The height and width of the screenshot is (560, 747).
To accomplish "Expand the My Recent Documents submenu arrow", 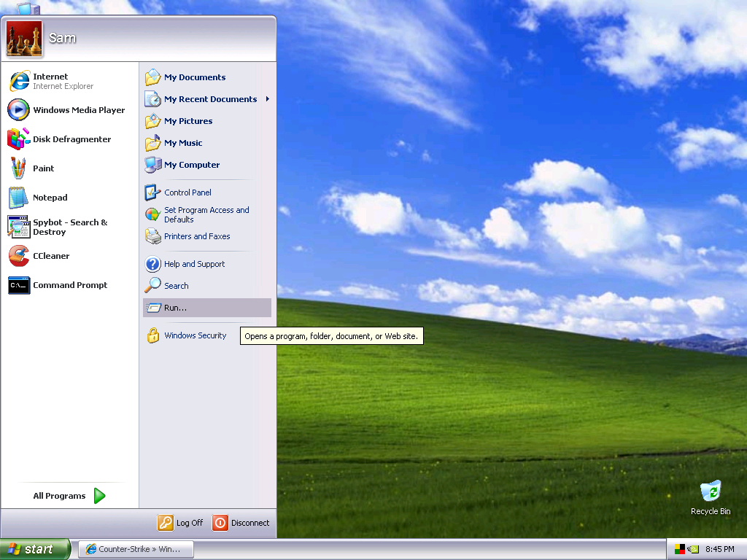I will pos(268,99).
